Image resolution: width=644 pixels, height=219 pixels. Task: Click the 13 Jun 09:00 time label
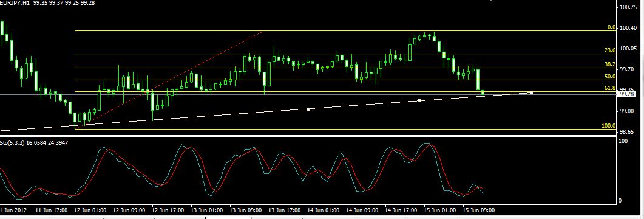(246, 210)
